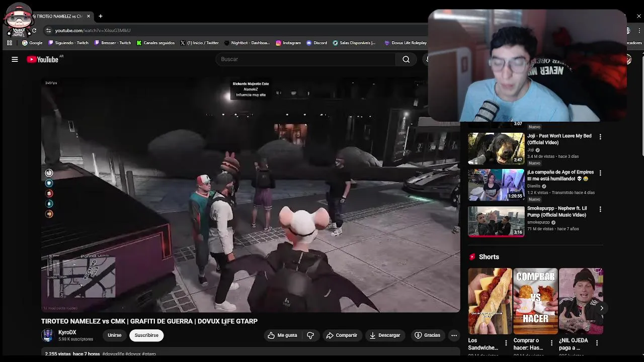Click the Shorts section logo icon
Viewport: 644px width, 362px height.
click(x=472, y=257)
